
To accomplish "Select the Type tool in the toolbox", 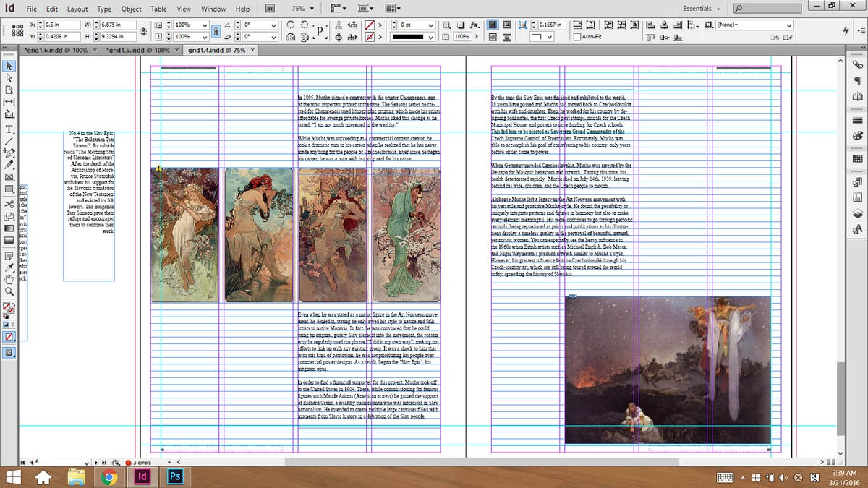I will [9, 129].
